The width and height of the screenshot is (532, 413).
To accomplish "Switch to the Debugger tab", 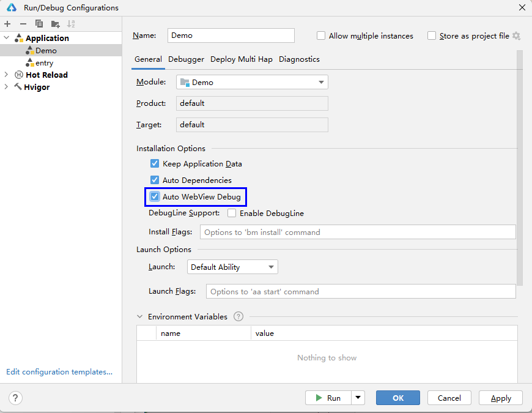I will point(185,59).
